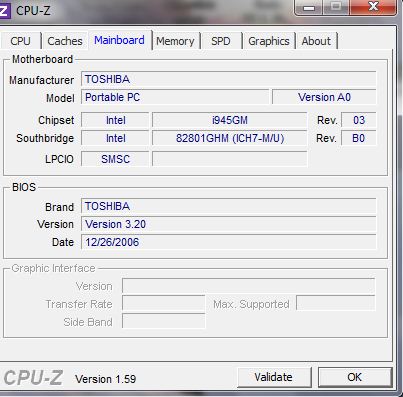Close the CPU-Z window
This screenshot has width=403, height=397.
coord(373,7)
